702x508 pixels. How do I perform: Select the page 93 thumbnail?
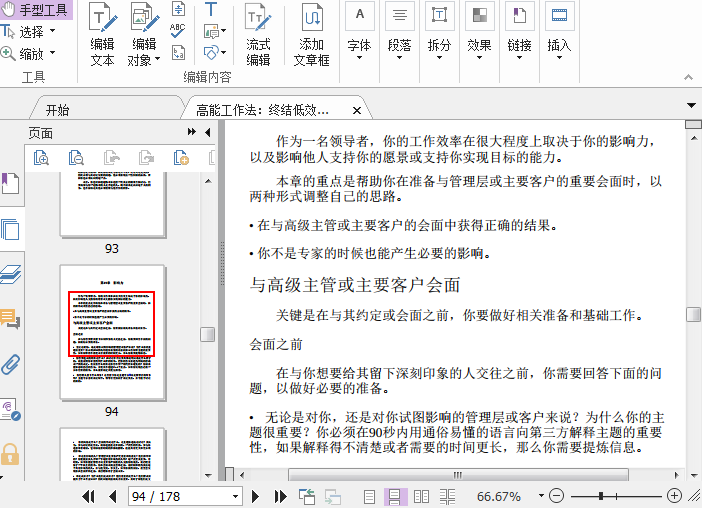tap(112, 204)
